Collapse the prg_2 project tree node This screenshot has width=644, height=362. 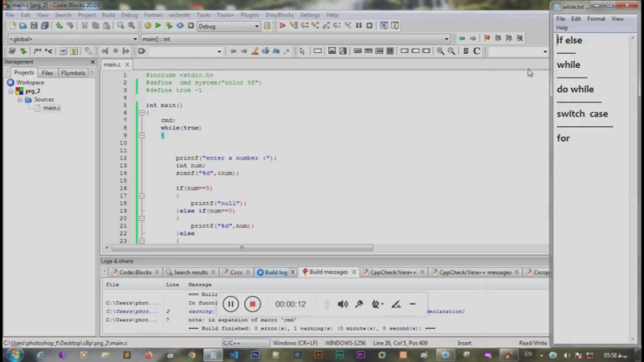(11, 92)
